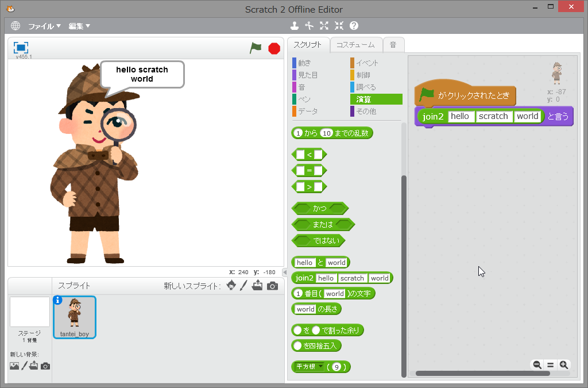
Task: Stop the project with red stop button
Action: pos(274,48)
